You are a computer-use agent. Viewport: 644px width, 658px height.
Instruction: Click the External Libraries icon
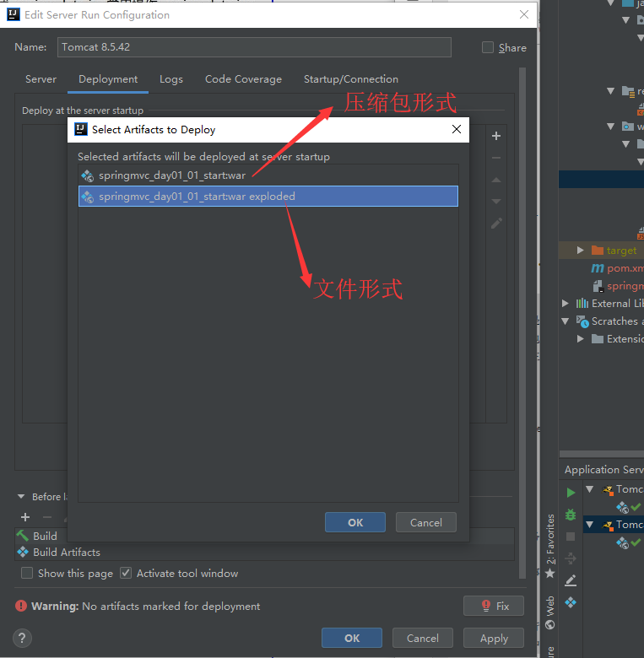(x=582, y=304)
